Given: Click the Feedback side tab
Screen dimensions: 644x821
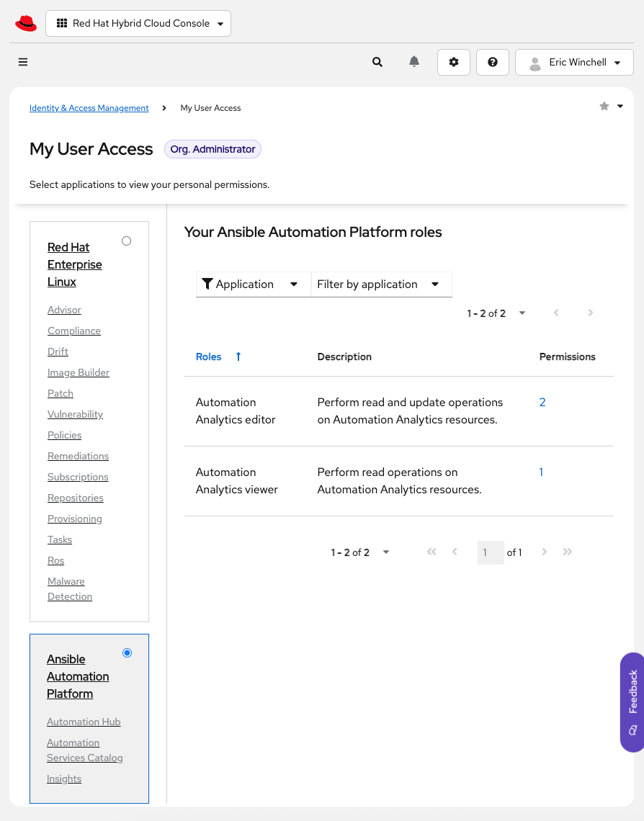Looking at the screenshot, I should (632, 702).
